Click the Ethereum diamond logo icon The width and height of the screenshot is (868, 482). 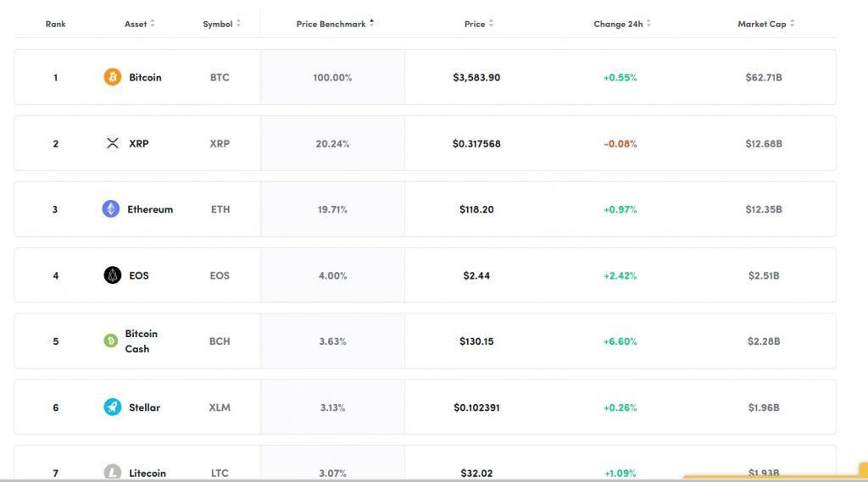pyautogui.click(x=111, y=209)
